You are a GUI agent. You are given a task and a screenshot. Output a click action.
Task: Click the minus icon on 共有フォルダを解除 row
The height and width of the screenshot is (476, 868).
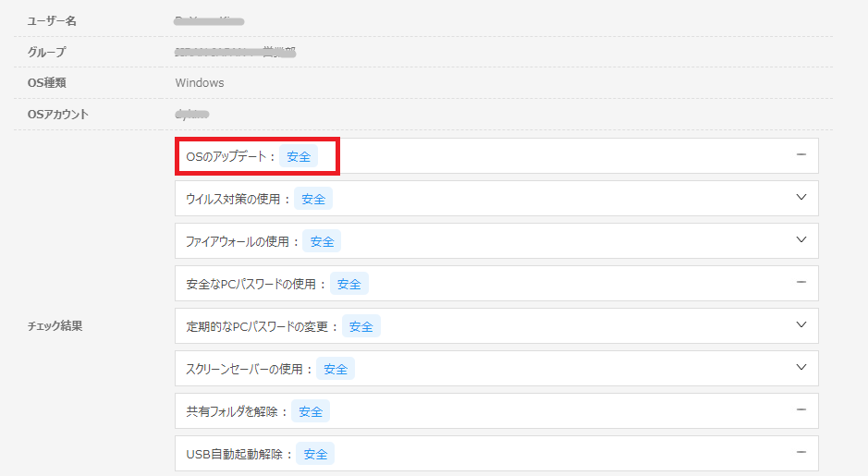[801, 409]
